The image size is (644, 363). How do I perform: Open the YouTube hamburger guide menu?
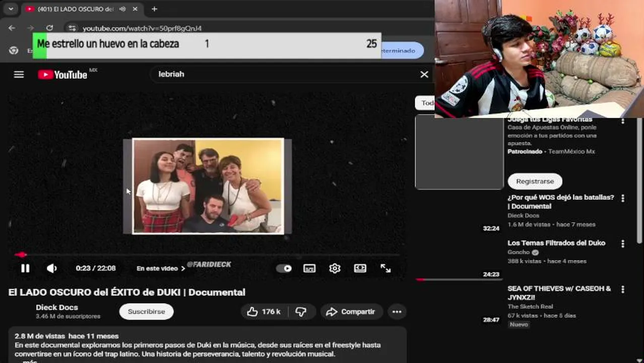(x=19, y=75)
